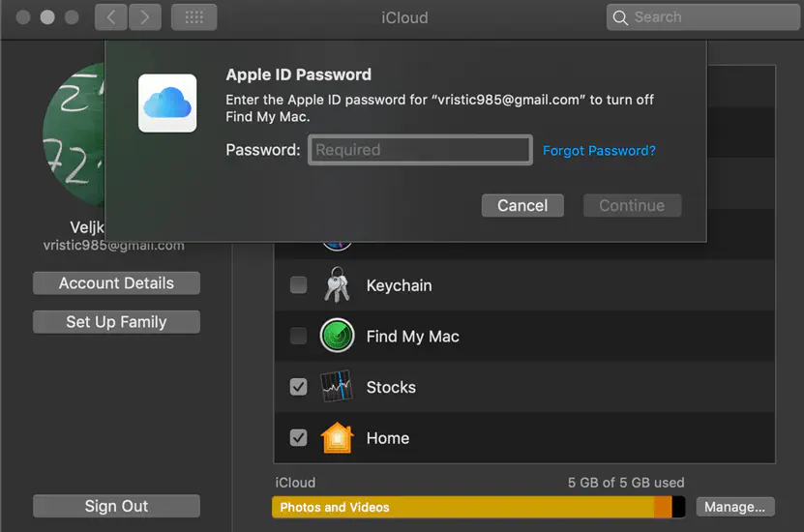The image size is (804, 532).
Task: Open the Forgot Password? link
Action: point(599,151)
